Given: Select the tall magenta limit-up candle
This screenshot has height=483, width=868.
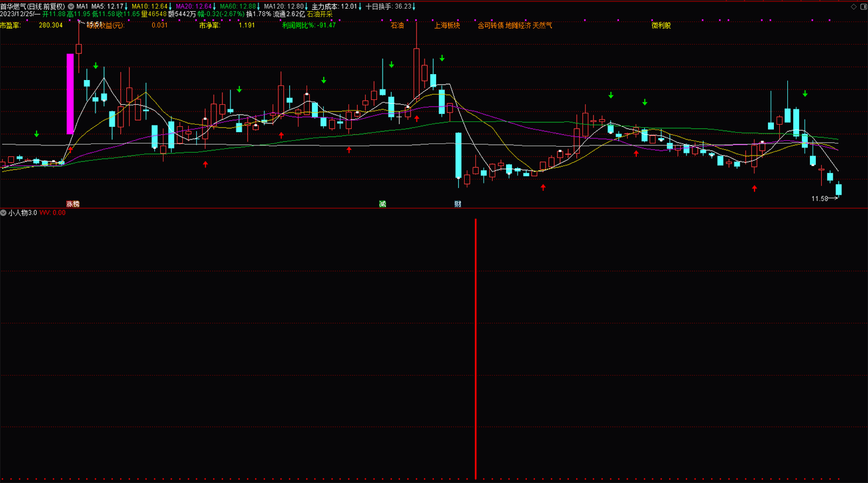Looking at the screenshot, I should click(69, 94).
